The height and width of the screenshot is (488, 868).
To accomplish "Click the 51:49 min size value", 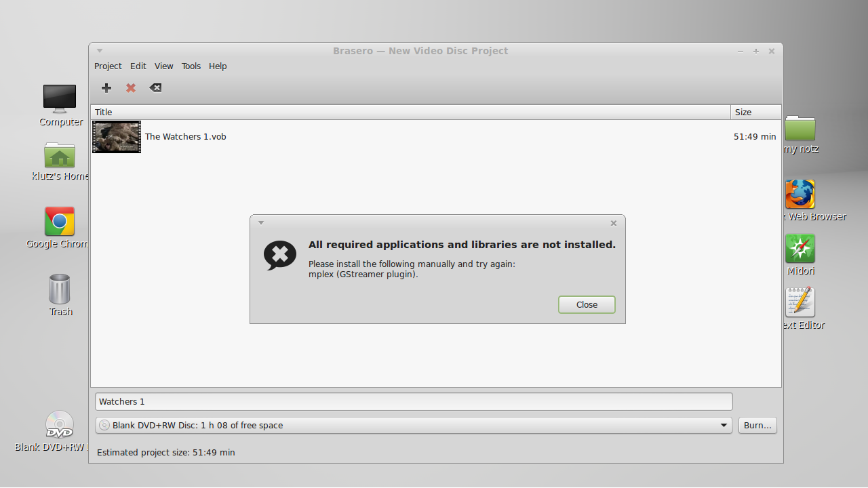I will (755, 136).
